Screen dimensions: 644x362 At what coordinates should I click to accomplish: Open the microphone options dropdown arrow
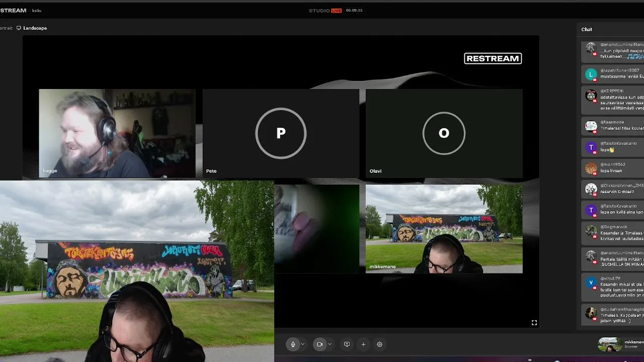pos(303,344)
